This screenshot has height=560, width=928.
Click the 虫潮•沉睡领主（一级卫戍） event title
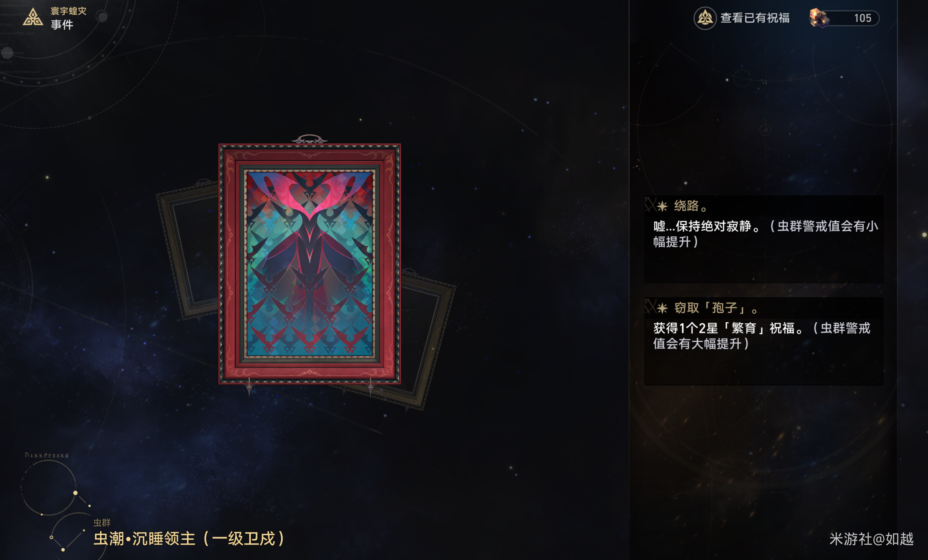tap(189, 539)
